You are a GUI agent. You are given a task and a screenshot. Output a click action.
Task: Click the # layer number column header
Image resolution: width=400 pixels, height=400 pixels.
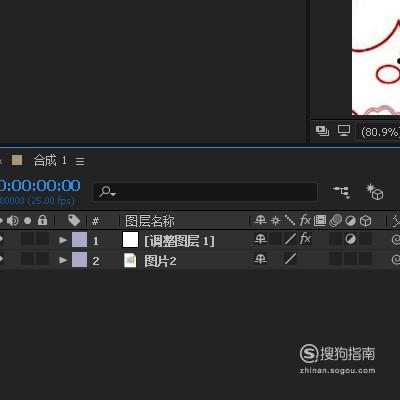point(95,221)
